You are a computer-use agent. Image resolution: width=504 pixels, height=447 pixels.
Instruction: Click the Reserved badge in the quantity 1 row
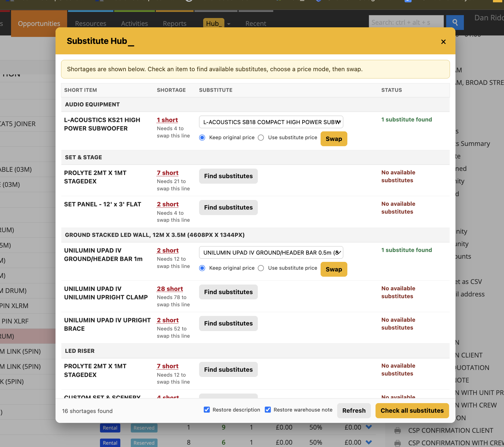pos(144,428)
